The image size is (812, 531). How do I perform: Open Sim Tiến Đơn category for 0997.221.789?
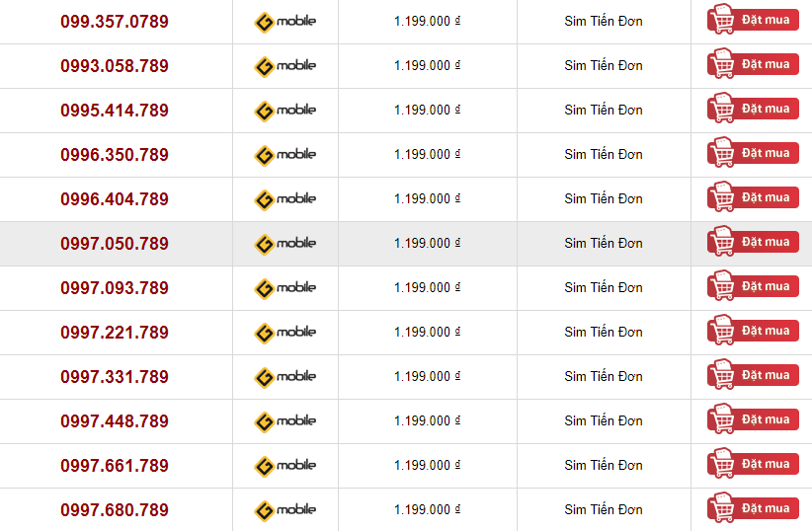click(x=604, y=333)
